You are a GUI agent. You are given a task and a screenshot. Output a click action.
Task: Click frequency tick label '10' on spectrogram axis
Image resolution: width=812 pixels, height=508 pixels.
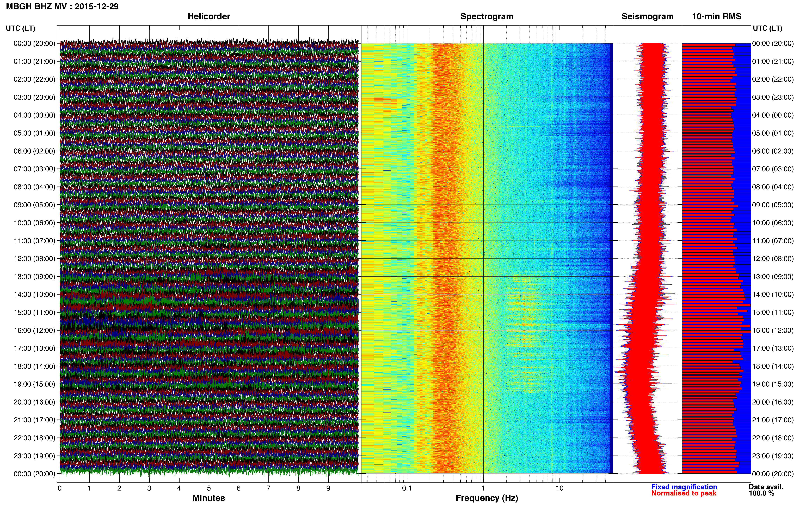pyautogui.click(x=559, y=488)
